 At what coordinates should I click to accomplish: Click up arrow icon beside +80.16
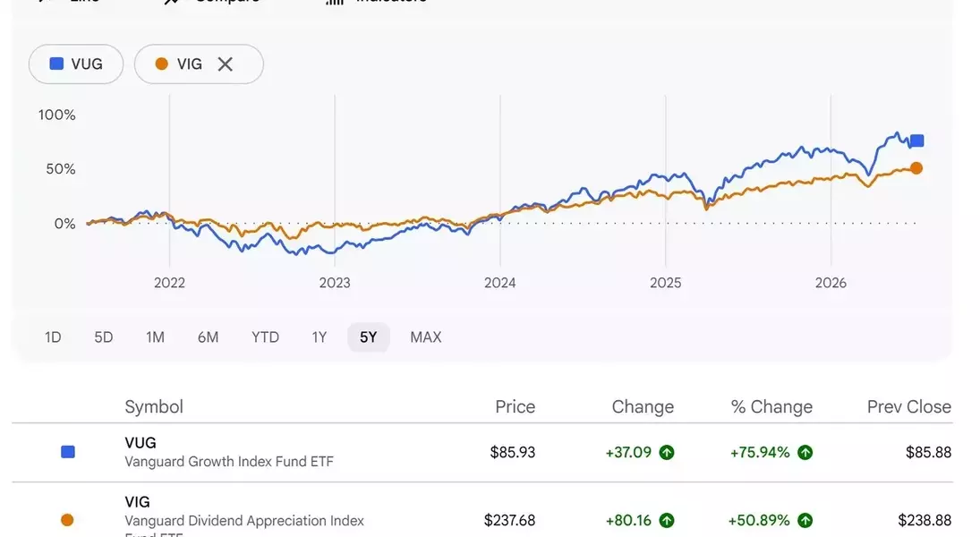(x=667, y=520)
